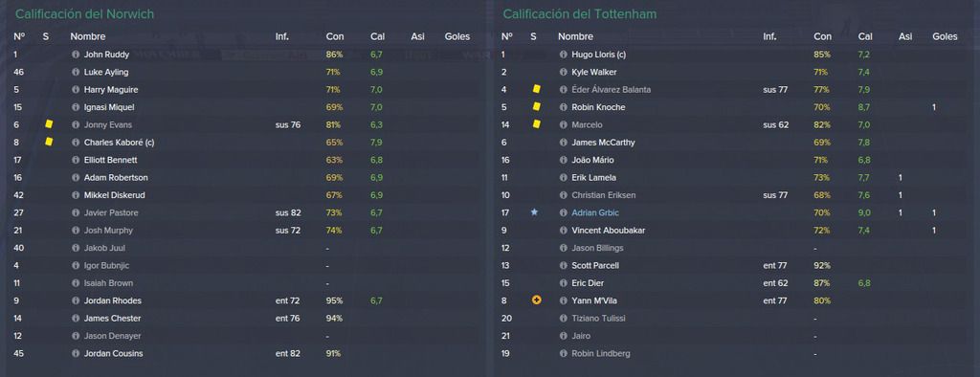Sort Norwich table by Asi header
Viewport: 980px width, 377px height.
click(x=417, y=37)
